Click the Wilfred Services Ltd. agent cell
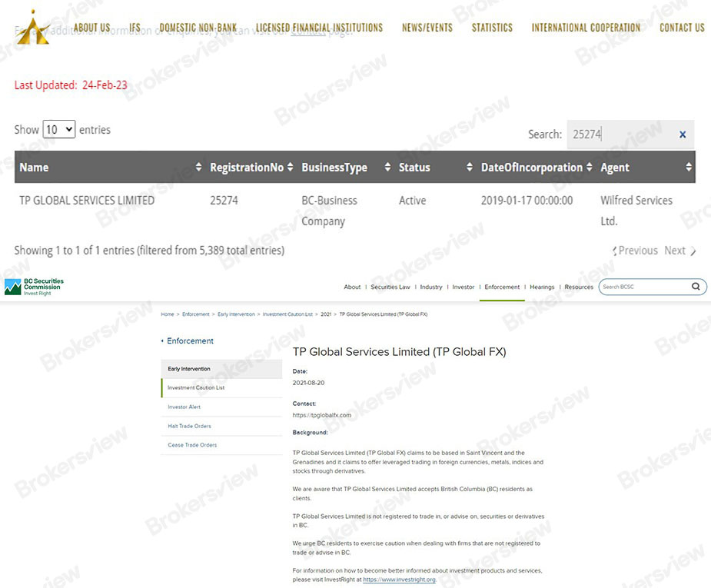Viewport: 711px width, 588px height. tap(636, 211)
